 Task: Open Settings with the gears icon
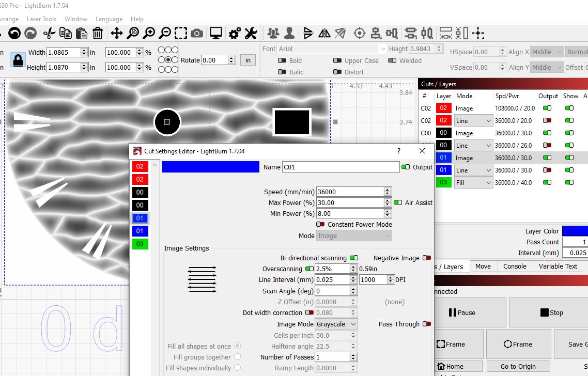point(235,34)
